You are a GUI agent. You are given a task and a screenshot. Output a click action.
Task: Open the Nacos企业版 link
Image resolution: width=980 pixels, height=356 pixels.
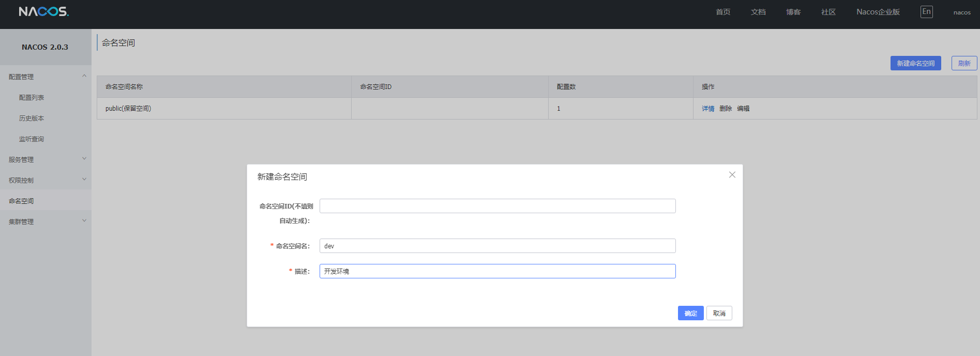[878, 12]
